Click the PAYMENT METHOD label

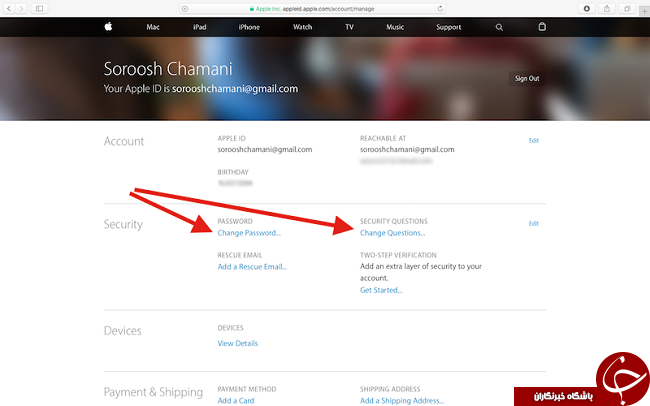coord(247,389)
